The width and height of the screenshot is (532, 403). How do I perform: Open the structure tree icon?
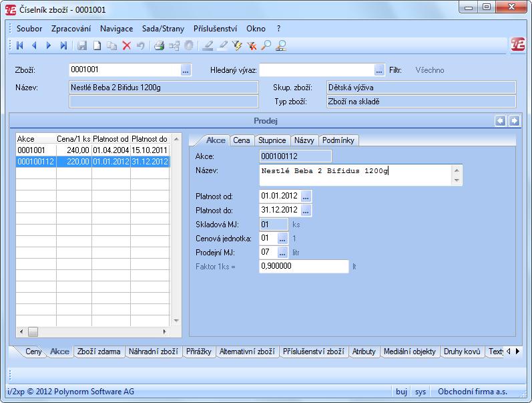pyautogui.click(x=174, y=45)
